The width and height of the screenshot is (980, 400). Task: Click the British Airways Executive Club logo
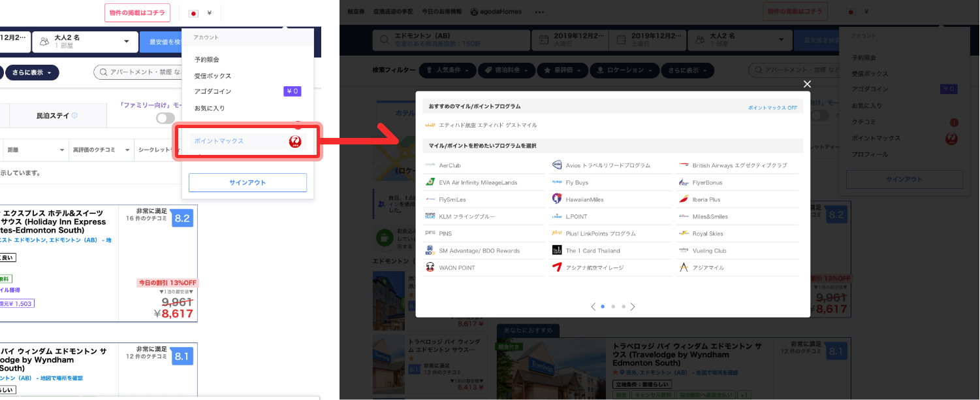pyautogui.click(x=684, y=165)
